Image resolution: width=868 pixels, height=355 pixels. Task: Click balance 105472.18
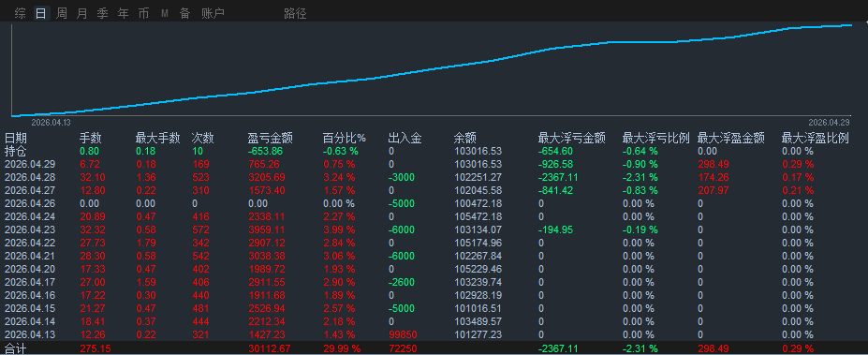coord(478,216)
